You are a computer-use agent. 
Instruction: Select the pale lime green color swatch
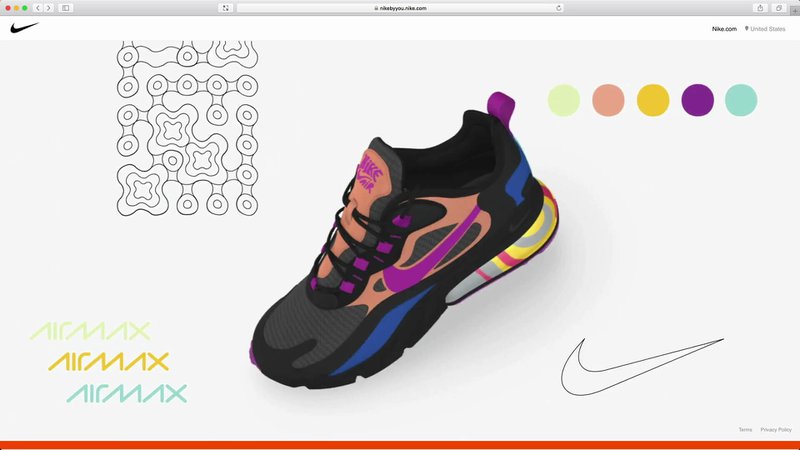[564, 100]
